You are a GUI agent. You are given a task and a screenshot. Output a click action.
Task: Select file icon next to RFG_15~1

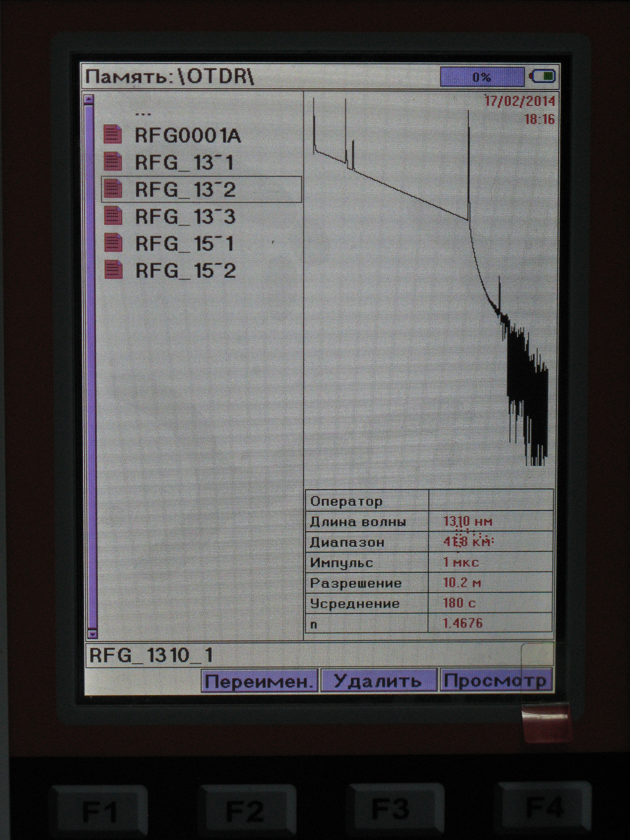click(x=113, y=243)
